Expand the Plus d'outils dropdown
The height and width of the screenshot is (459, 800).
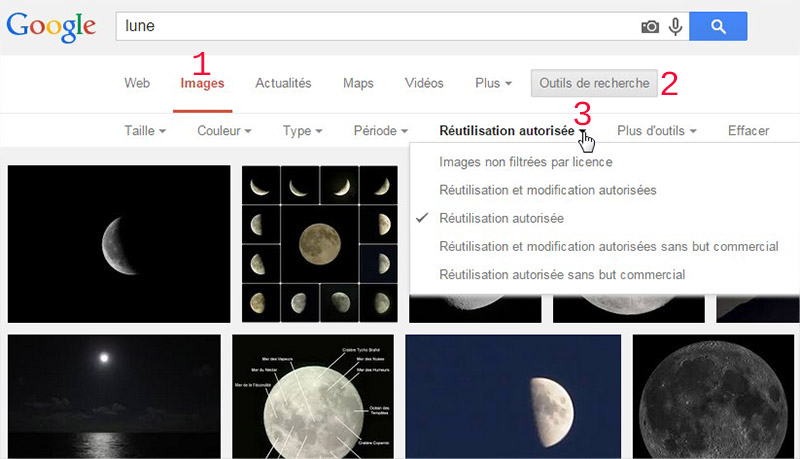click(x=657, y=131)
